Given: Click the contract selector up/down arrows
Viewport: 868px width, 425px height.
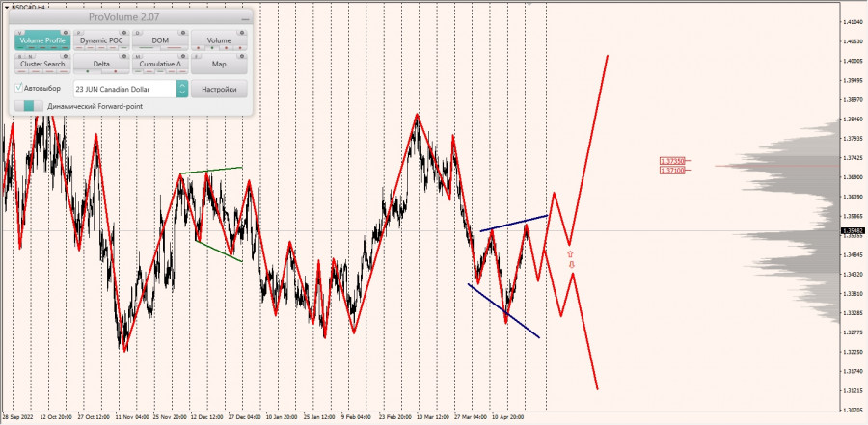Looking at the screenshot, I should click(182, 89).
